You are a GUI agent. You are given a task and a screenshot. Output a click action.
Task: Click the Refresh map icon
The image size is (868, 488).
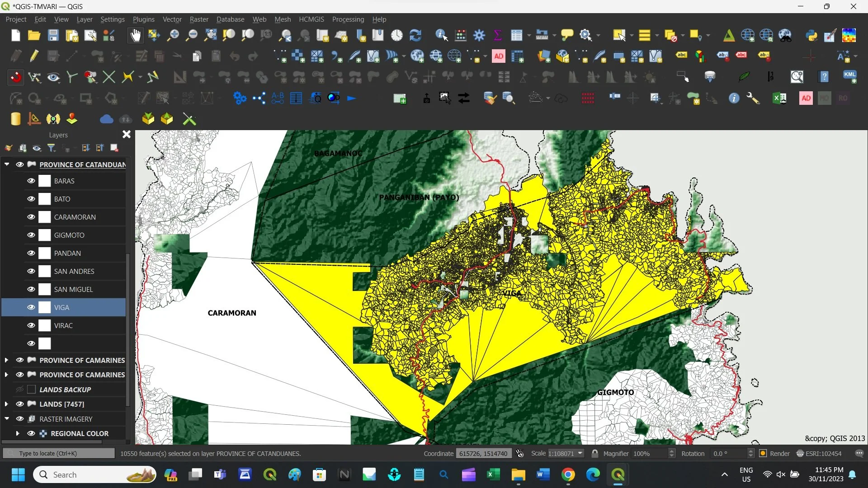[x=415, y=35]
